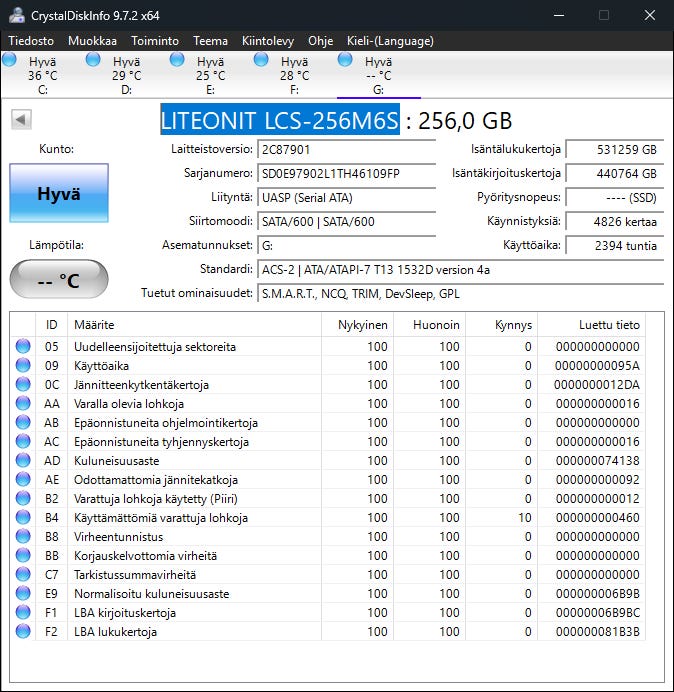674x692 pixels.
Task: Click the Luettu tieto column header
Action: [x=608, y=325]
